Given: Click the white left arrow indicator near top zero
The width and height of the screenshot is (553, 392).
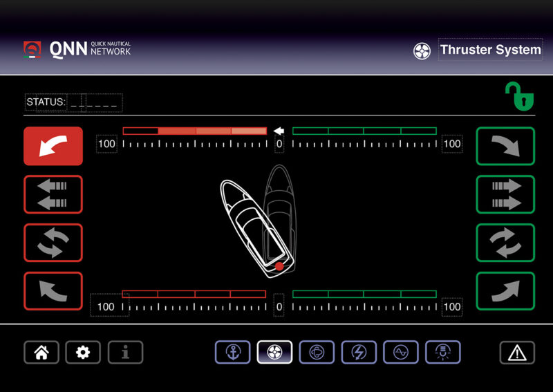Looking at the screenshot, I should coord(279,131).
